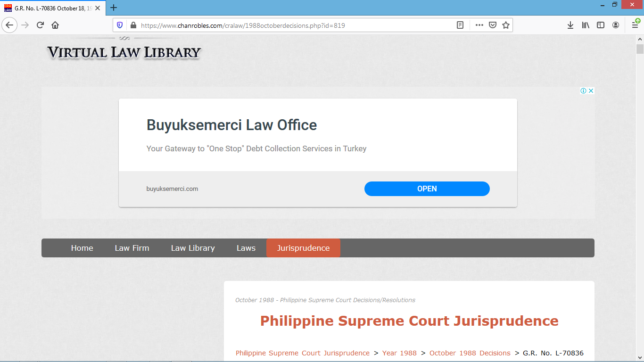Click the blue OPEN ad button
644x362 pixels.
[x=427, y=189]
